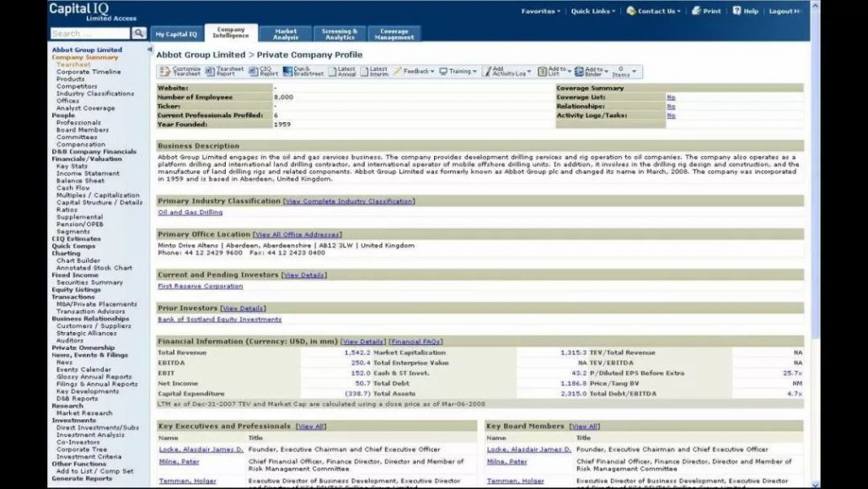Screen dimensions: 868x489
Task: Open the Add Activity Log dropdown
Action: (x=507, y=72)
